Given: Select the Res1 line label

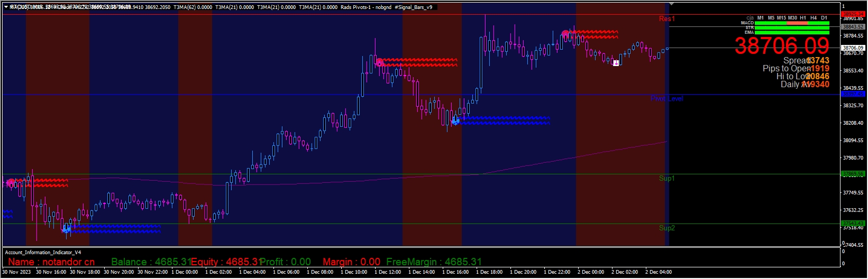Looking at the screenshot, I should click(x=667, y=19).
